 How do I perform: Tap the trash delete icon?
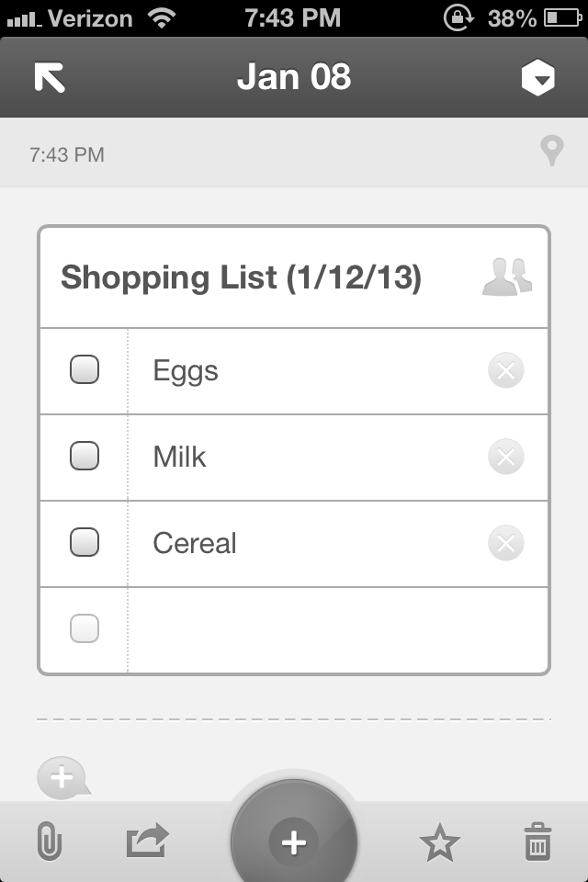pyautogui.click(x=537, y=842)
